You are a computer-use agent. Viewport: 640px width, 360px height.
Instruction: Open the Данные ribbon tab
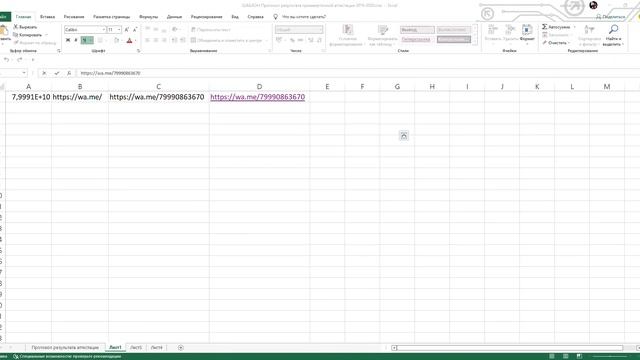coord(174,17)
